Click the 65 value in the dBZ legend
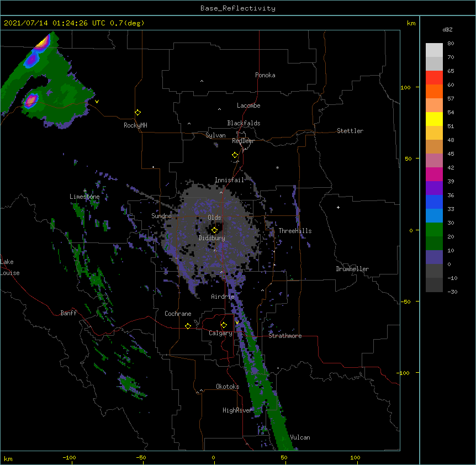This screenshot has height=465, width=476. click(x=451, y=71)
